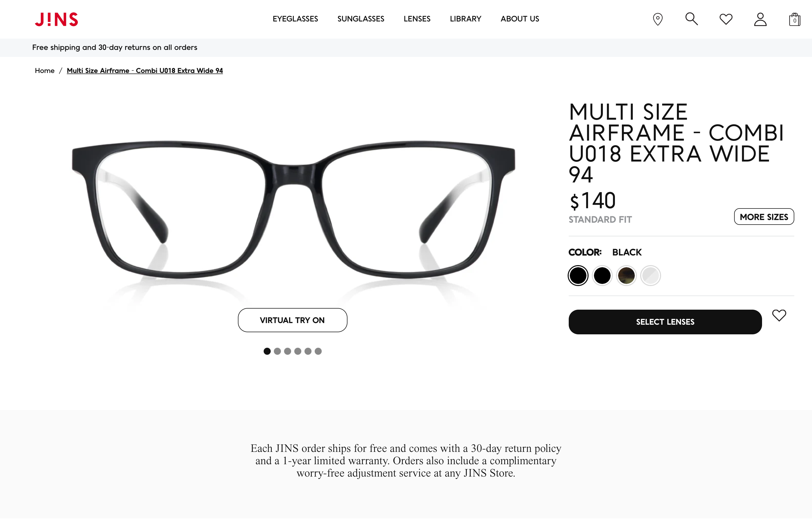The width and height of the screenshot is (812, 527).
Task: Open the shopping bag icon
Action: coord(795,19)
